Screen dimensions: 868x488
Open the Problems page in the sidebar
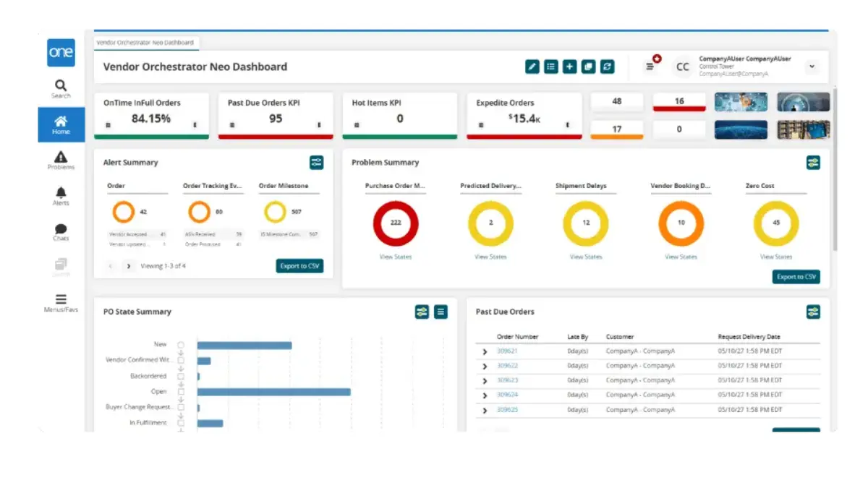pos(61,160)
